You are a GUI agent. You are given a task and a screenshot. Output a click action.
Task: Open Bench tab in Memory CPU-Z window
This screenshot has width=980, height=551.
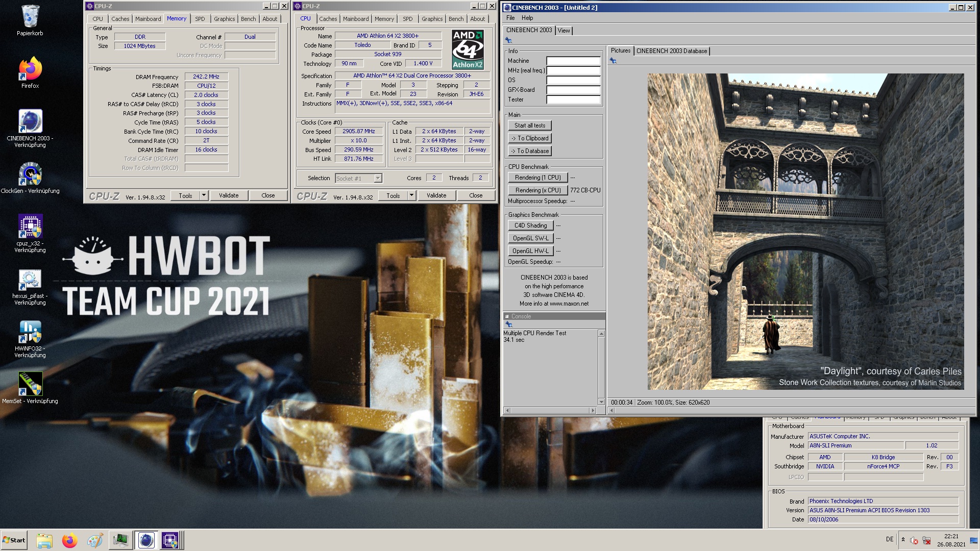pyautogui.click(x=249, y=19)
